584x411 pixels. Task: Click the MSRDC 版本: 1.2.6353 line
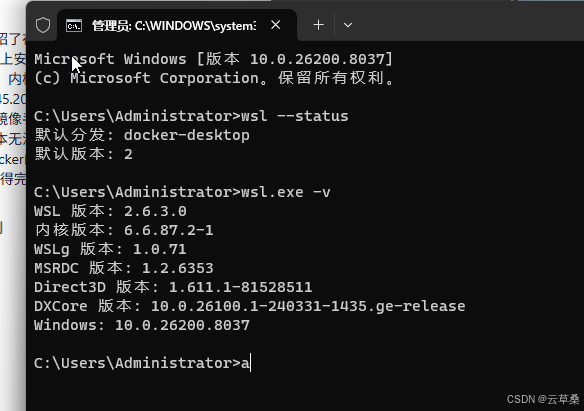click(124, 268)
